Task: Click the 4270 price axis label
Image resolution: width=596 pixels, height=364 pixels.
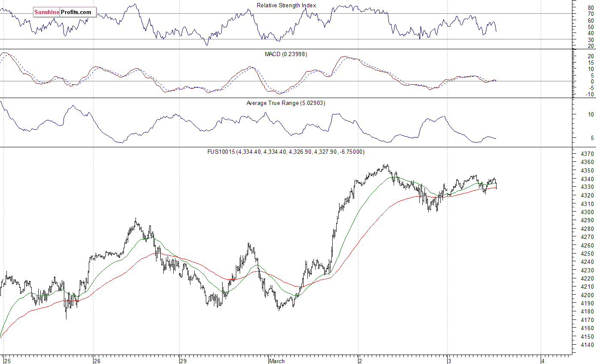Action: coord(587,237)
